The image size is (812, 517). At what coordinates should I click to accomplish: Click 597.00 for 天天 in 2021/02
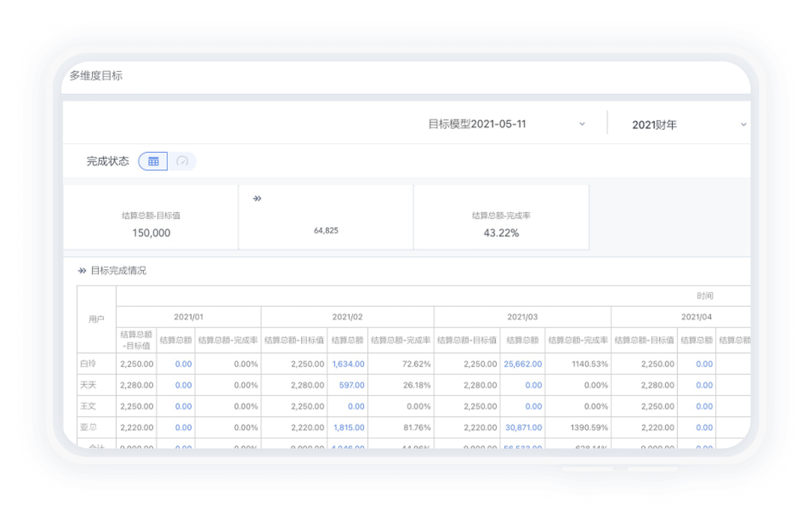(352, 385)
